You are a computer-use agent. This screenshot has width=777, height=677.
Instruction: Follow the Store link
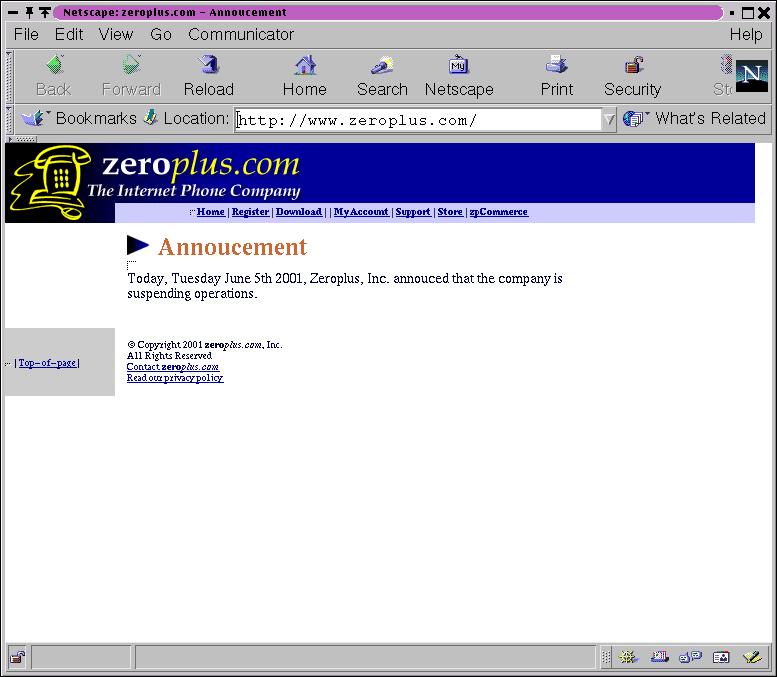click(450, 212)
